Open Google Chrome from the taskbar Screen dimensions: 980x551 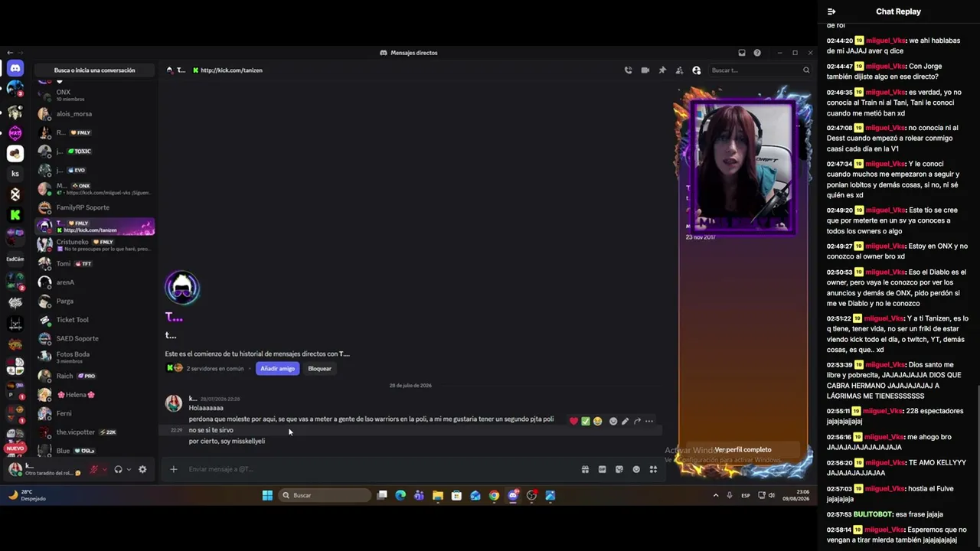point(494,495)
